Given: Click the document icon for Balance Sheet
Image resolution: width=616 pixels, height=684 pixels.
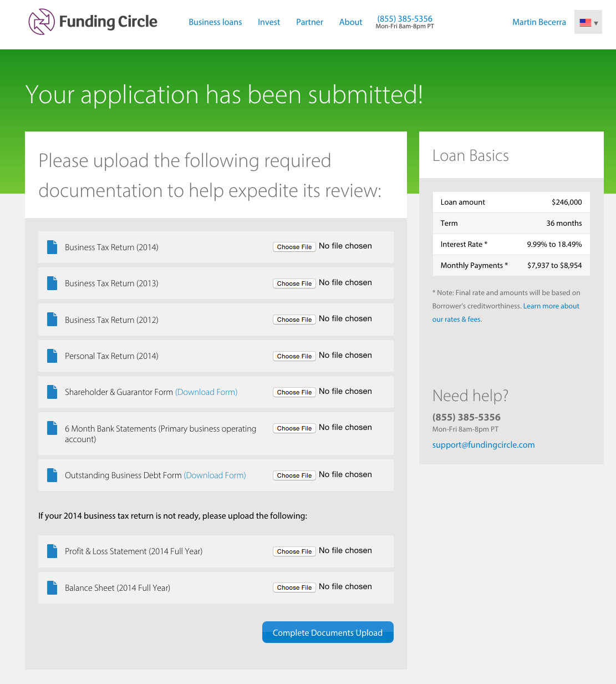Looking at the screenshot, I should 52,587.
